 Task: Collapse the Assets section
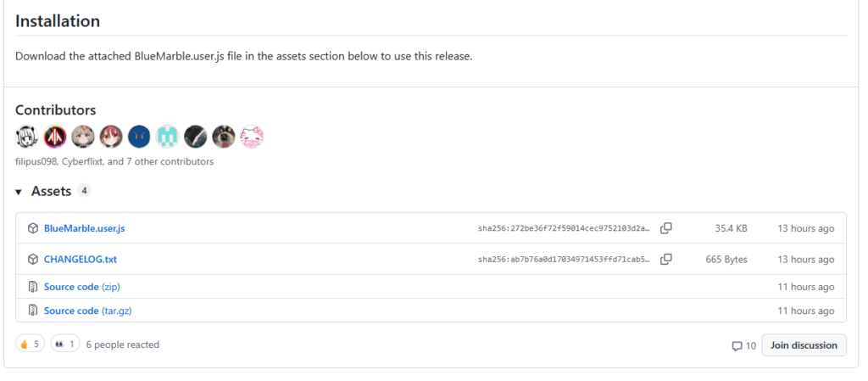click(19, 192)
